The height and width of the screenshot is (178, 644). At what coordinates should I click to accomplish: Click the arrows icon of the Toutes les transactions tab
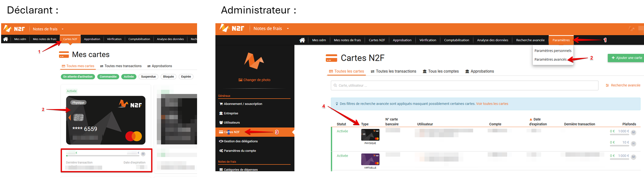[x=372, y=71]
